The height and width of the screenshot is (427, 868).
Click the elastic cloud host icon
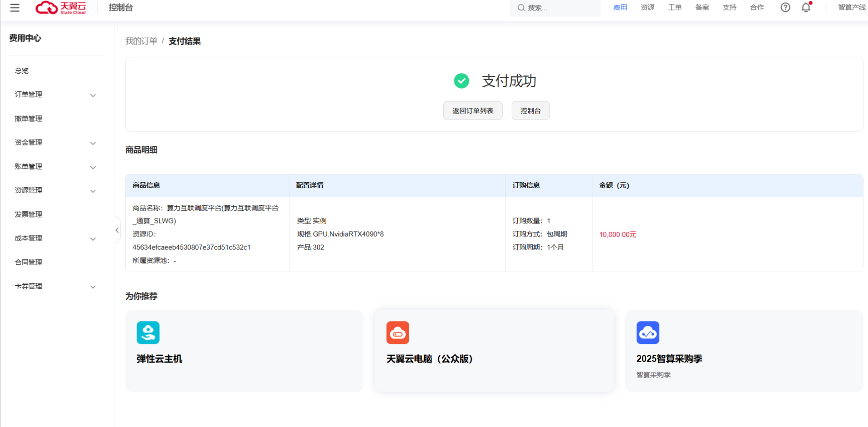(148, 333)
